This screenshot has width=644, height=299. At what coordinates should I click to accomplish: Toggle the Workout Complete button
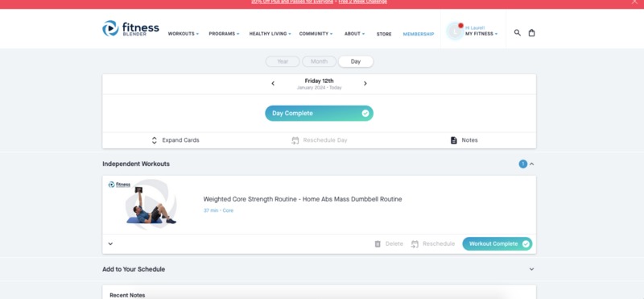tap(497, 244)
